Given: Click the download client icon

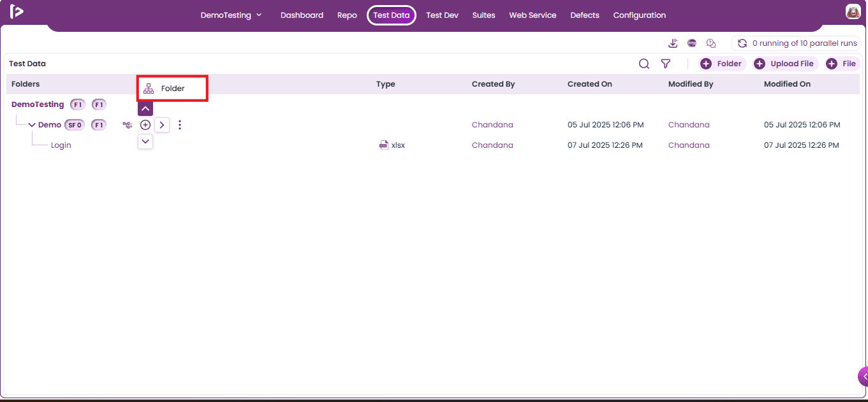Looking at the screenshot, I should 673,43.
